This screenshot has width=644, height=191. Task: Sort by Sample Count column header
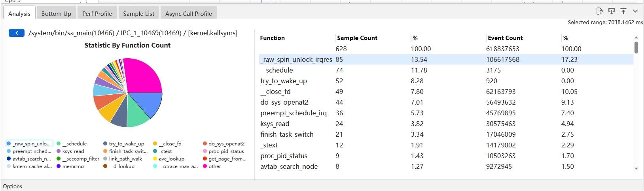point(357,38)
